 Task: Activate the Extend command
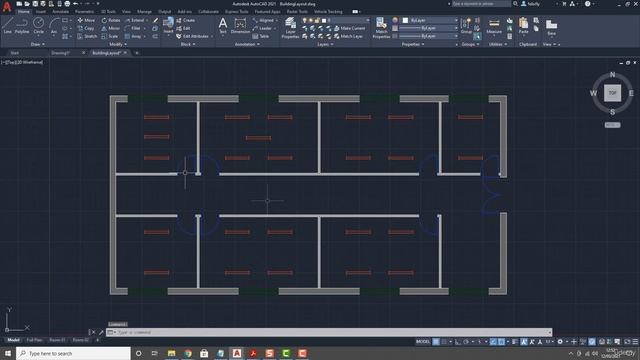tap(135, 20)
